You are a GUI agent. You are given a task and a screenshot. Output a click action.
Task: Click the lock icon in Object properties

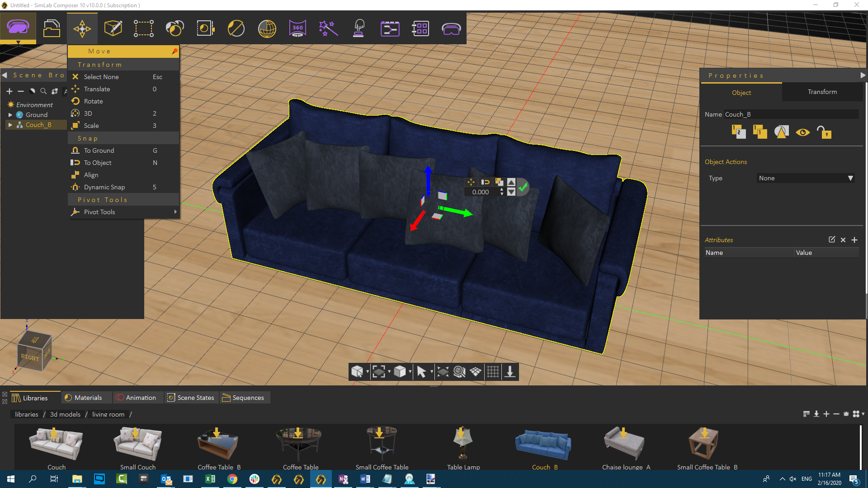825,132
